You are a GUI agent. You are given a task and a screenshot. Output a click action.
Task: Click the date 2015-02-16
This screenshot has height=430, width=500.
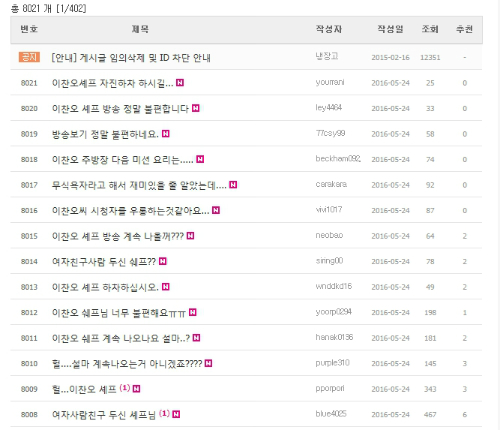coord(390,57)
